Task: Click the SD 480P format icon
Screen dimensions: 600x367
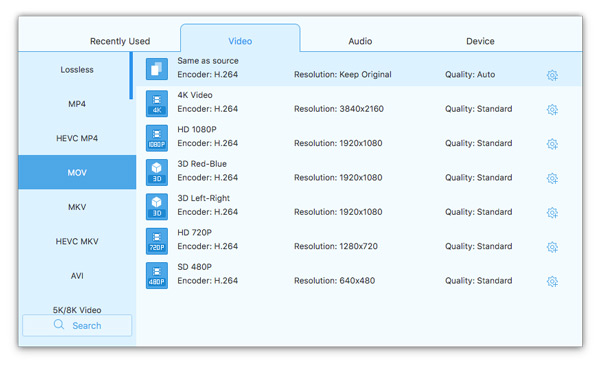Action: tap(157, 275)
